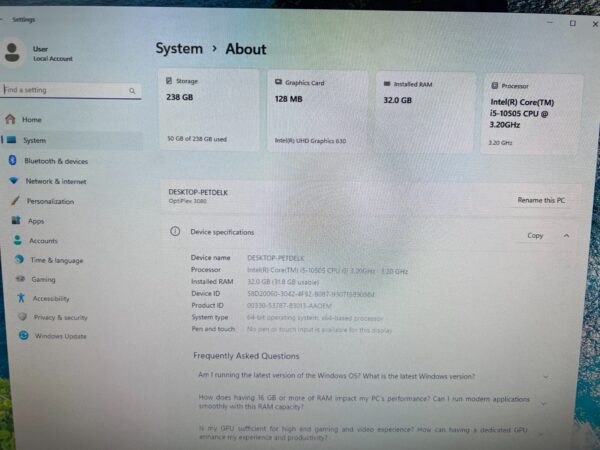Click the Graphics Card icon
The width and height of the screenshot is (600, 450).
(278, 82)
